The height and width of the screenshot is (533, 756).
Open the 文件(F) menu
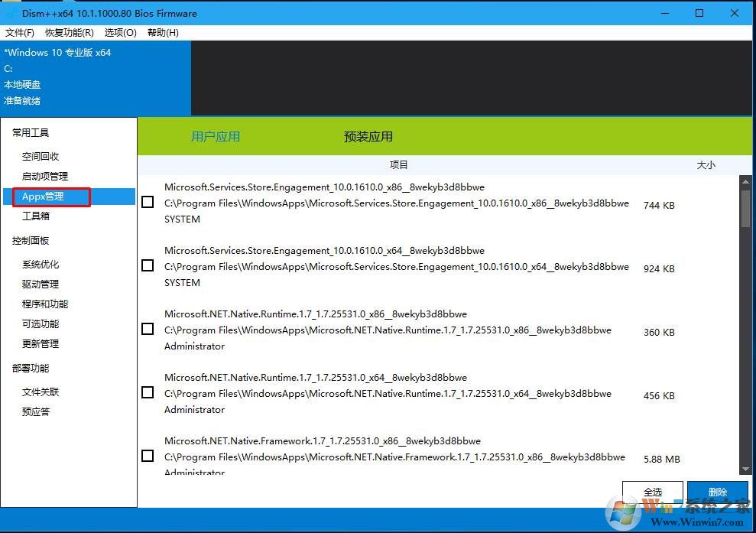pos(19,33)
